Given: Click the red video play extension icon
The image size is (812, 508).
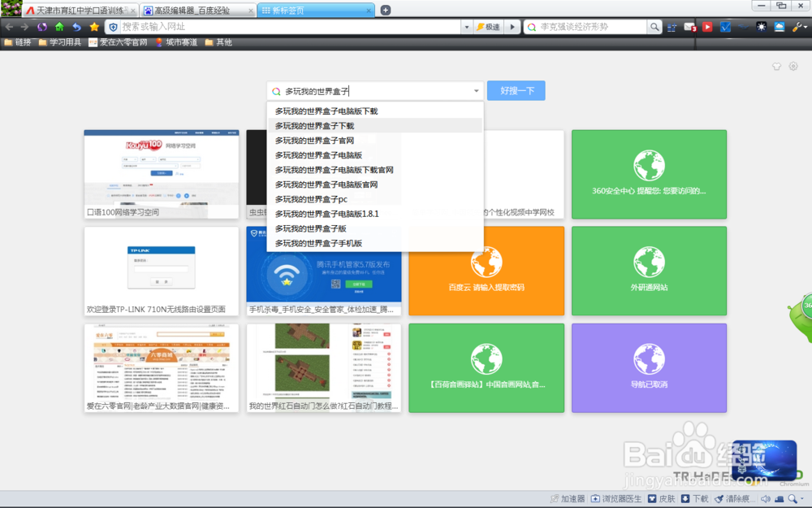Looking at the screenshot, I should point(707,27).
